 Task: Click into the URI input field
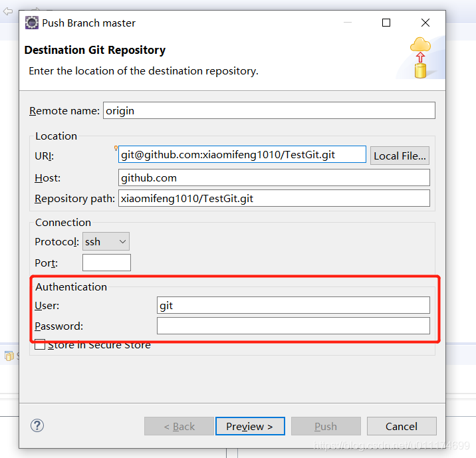tap(242, 154)
